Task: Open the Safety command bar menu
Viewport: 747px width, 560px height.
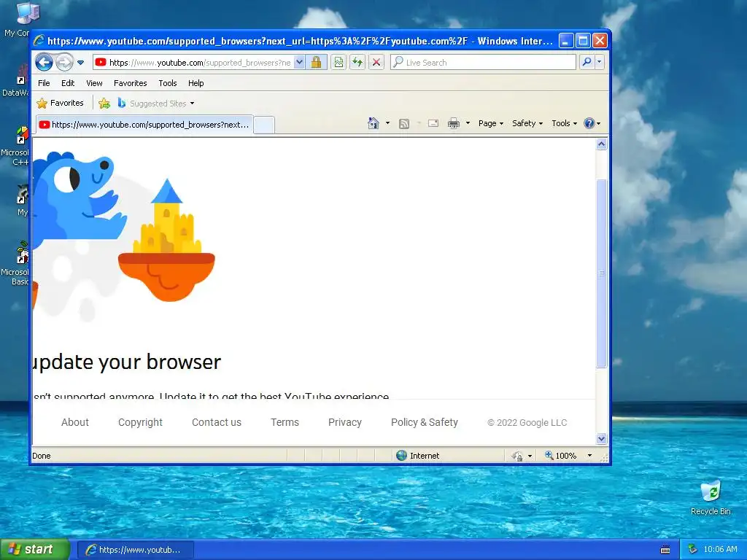Action: tap(527, 123)
